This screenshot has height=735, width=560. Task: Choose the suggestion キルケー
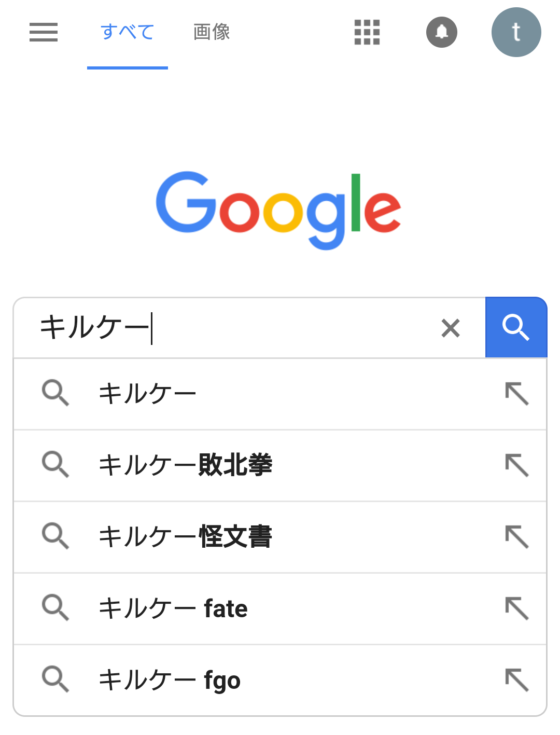pyautogui.click(x=148, y=393)
